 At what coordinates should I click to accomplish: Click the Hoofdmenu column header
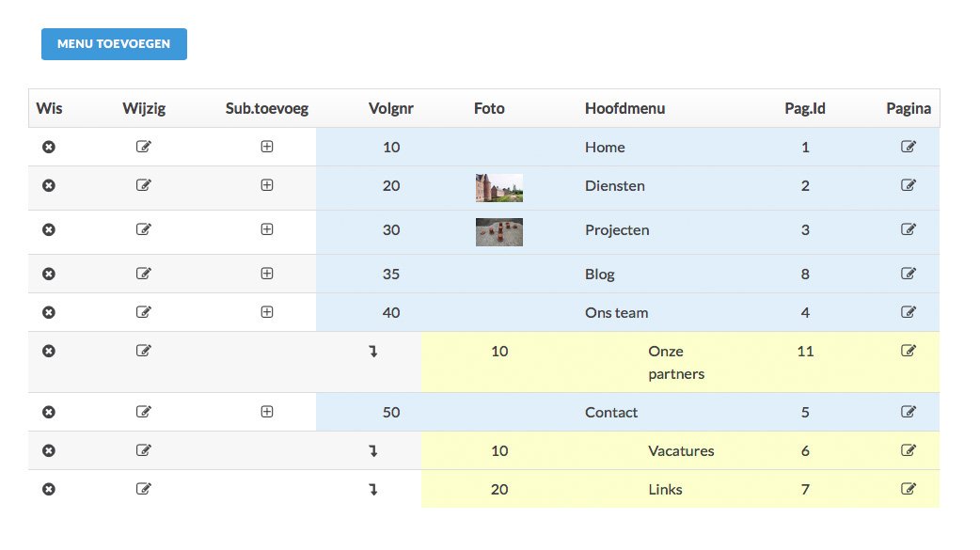625,108
